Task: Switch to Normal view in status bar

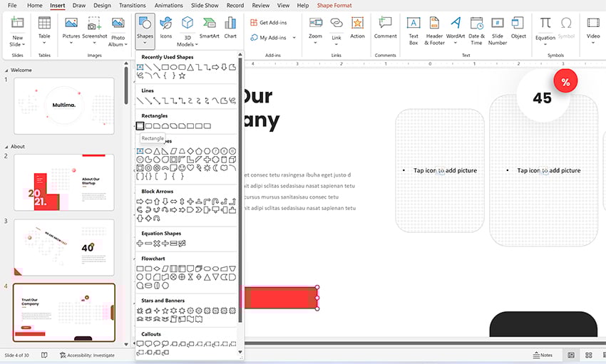Action: click(571, 355)
